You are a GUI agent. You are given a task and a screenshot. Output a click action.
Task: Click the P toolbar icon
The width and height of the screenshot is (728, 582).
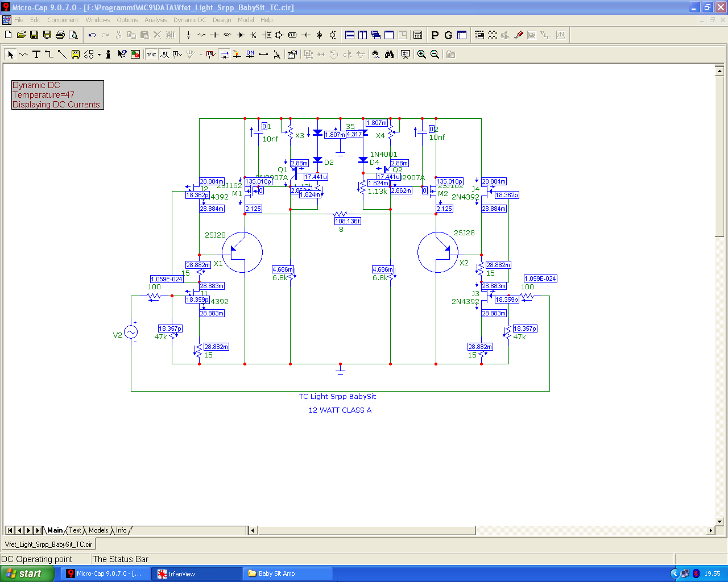[435, 35]
